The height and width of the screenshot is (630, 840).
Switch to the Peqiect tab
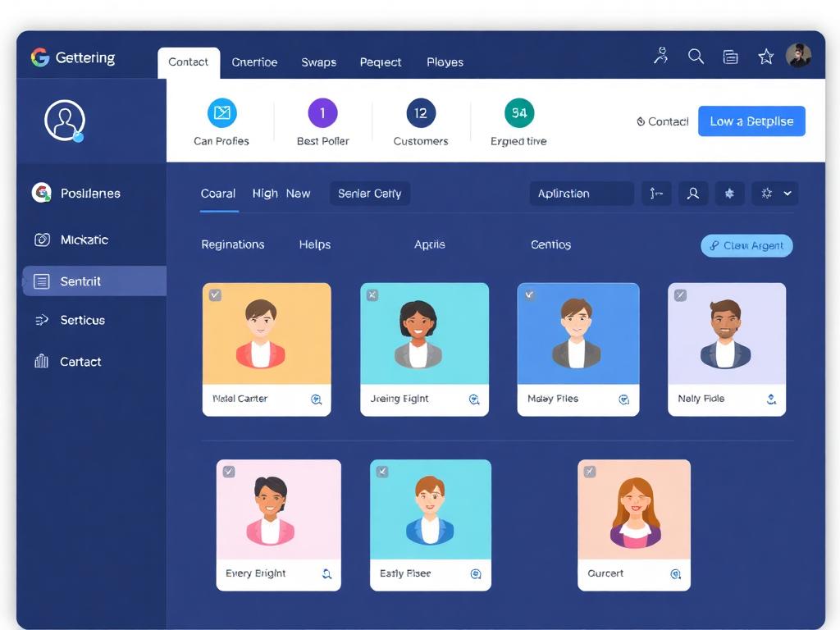[381, 62]
